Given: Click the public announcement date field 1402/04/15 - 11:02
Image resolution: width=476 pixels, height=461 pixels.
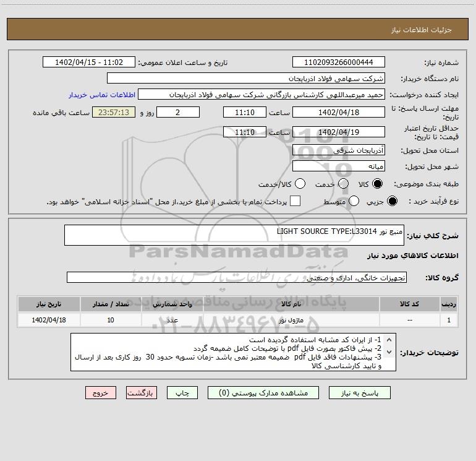Looking at the screenshot, I should click(89, 62).
